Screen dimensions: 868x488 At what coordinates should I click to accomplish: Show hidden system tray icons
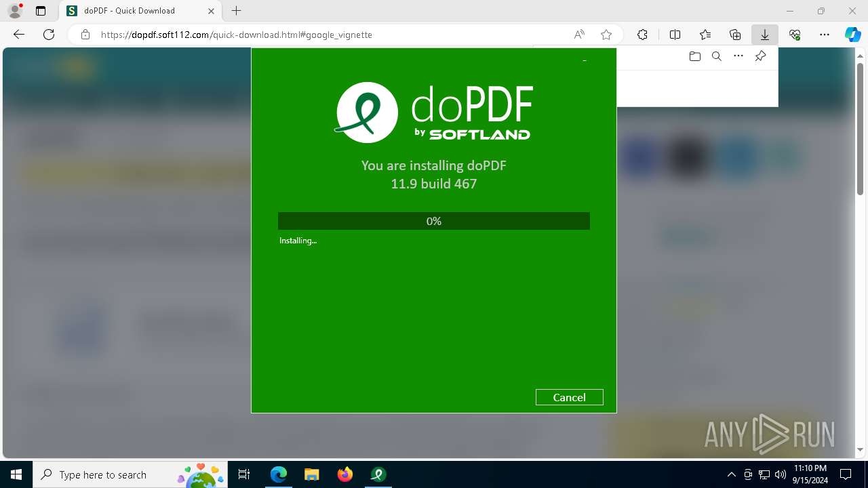tap(731, 474)
